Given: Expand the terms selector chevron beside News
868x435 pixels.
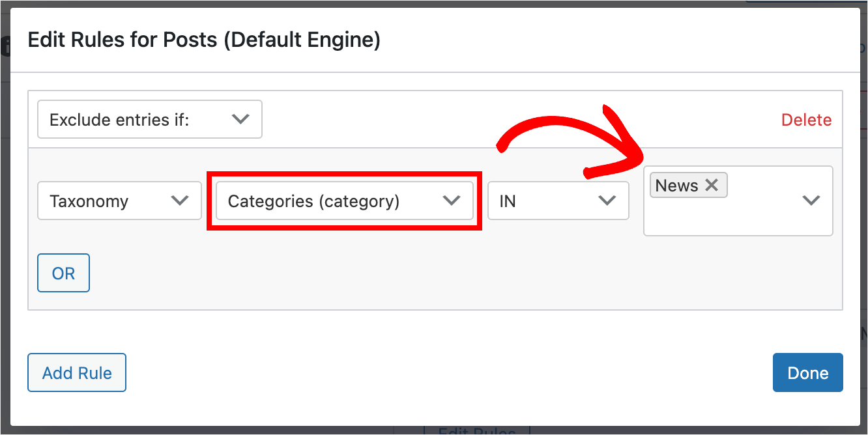Looking at the screenshot, I should [x=811, y=201].
